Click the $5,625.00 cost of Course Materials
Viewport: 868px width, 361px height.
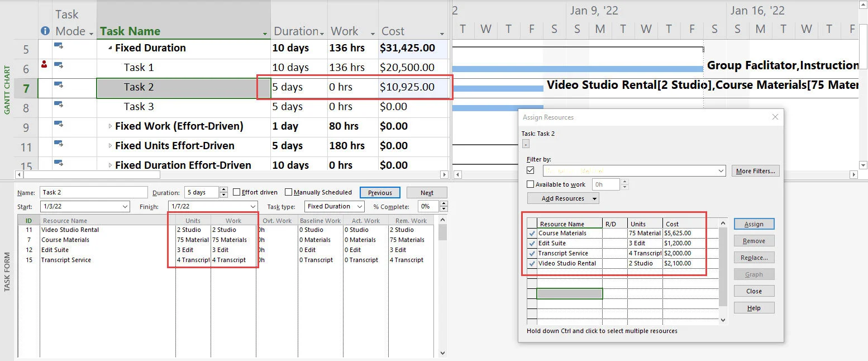coord(678,233)
